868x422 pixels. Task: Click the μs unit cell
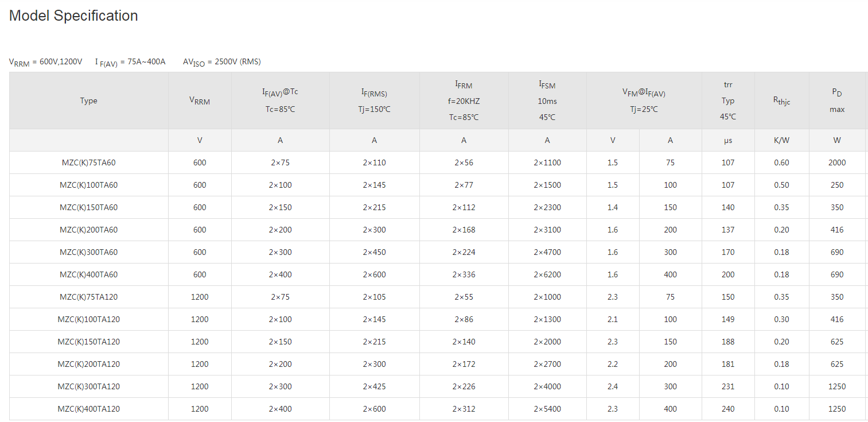(728, 140)
